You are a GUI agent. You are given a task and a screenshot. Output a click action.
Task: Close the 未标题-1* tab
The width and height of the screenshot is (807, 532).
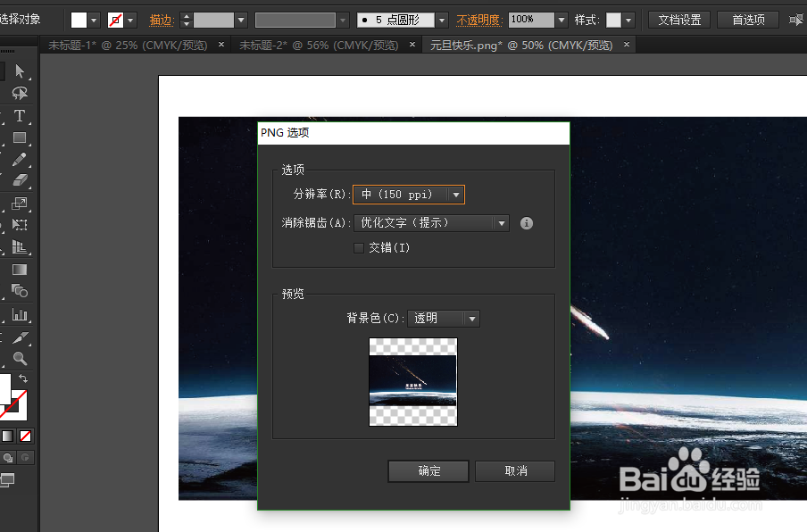coord(221,45)
